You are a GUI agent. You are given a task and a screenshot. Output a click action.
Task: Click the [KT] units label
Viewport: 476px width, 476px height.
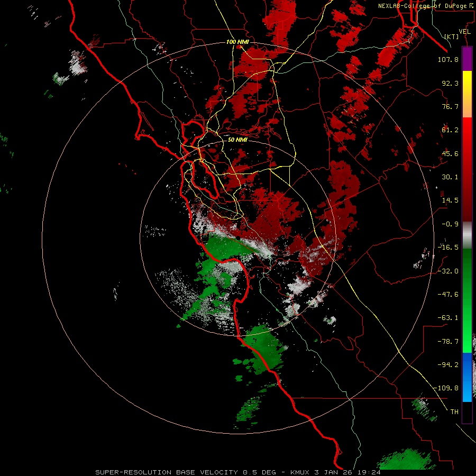coord(452,36)
